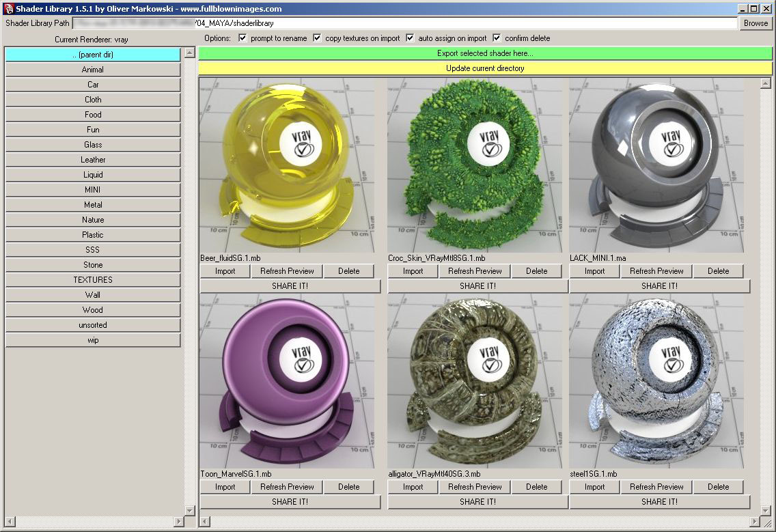The height and width of the screenshot is (532, 776).
Task: Open the Car shader folder
Action: click(92, 85)
